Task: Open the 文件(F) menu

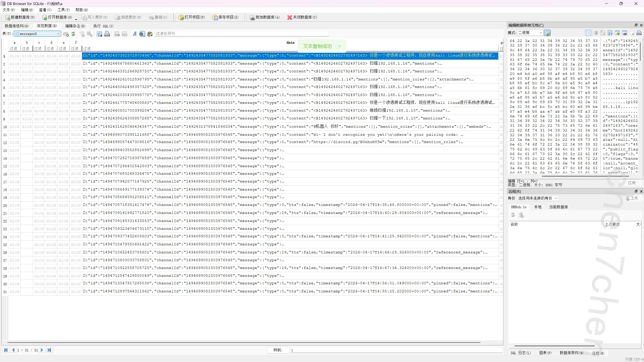Action: pyautogui.click(x=9, y=10)
